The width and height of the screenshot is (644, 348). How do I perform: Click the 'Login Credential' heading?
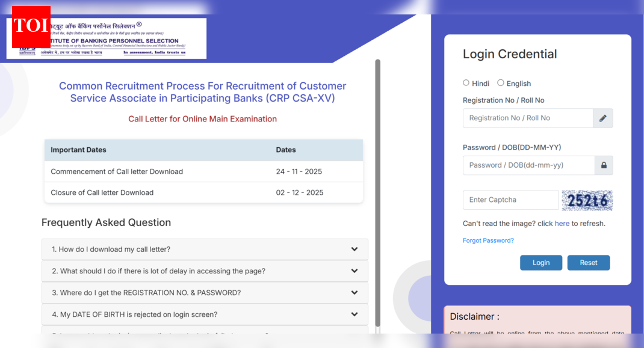pyautogui.click(x=510, y=54)
